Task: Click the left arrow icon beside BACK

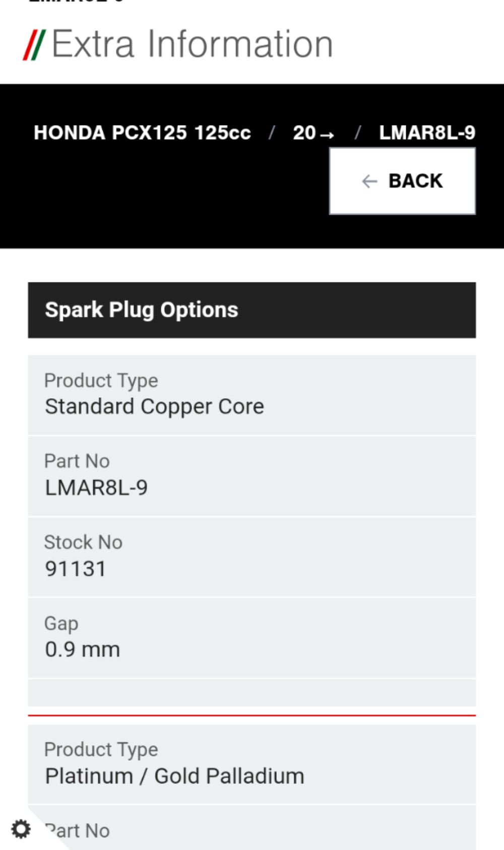Action: pyautogui.click(x=369, y=181)
